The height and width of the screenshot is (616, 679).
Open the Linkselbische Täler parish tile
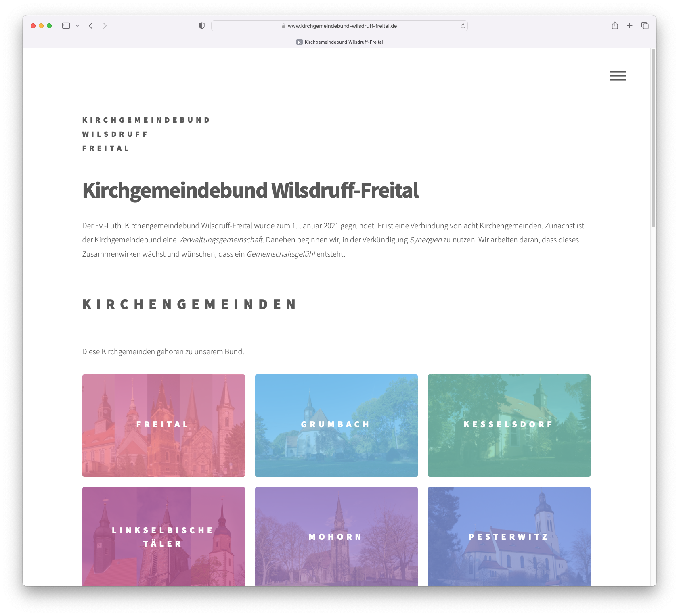point(163,536)
